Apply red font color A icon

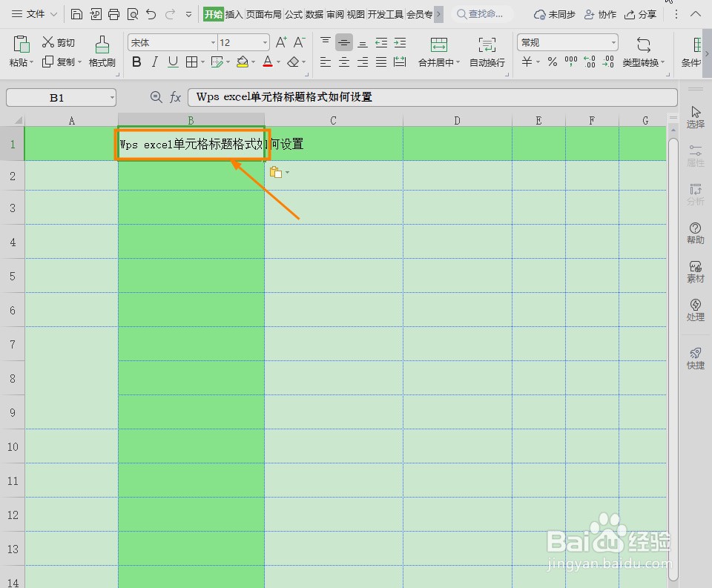tap(268, 62)
